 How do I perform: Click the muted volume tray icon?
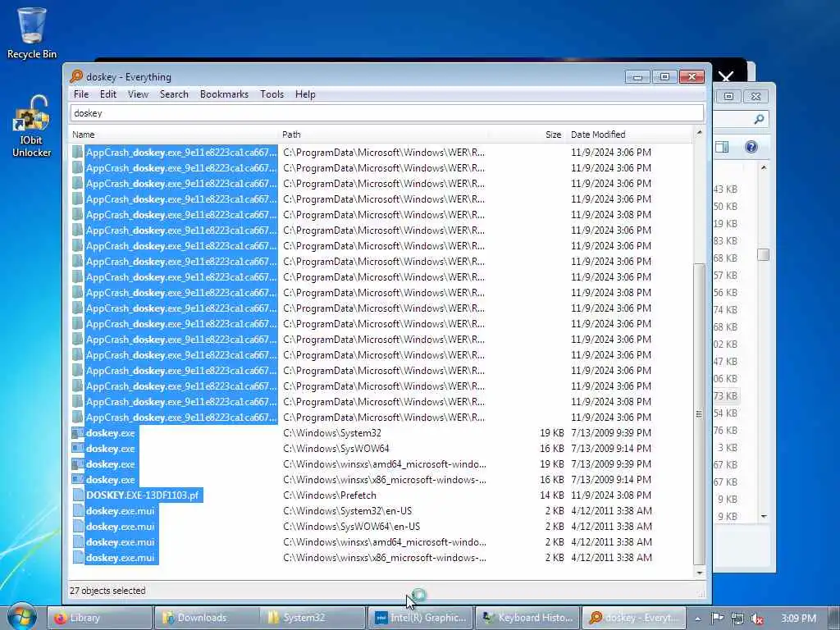pos(757,619)
